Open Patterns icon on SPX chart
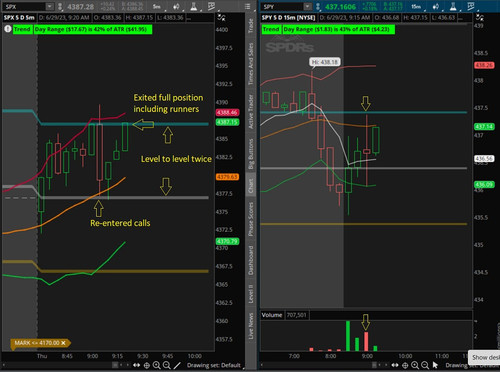Viewport: 500px width, 372px height. click(211, 6)
